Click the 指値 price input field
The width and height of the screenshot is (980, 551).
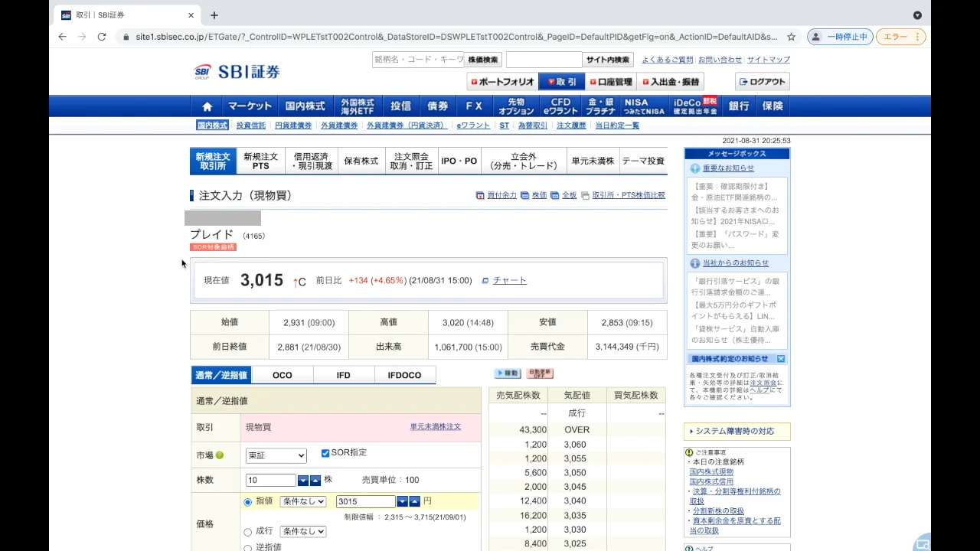point(366,502)
